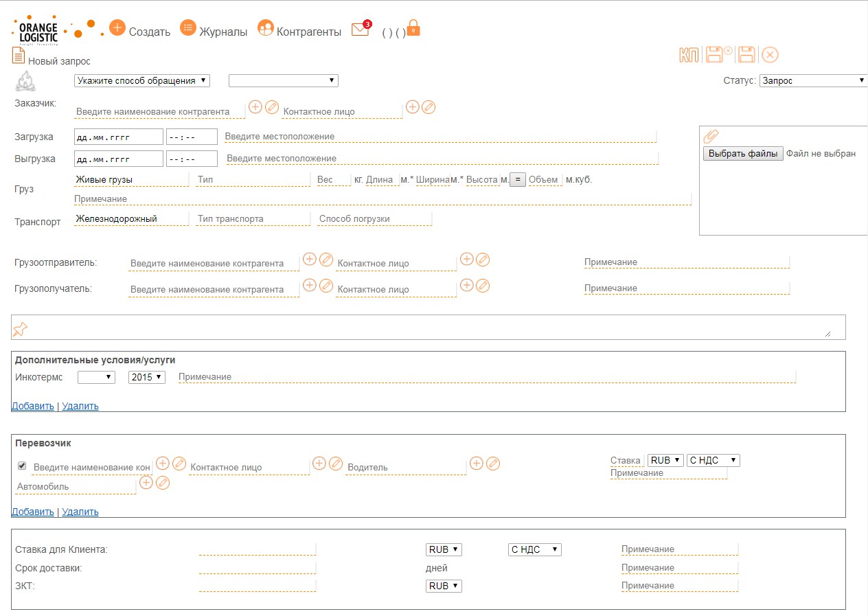
Task: Open the Инкотермс 2015 year dropdown
Action: (147, 377)
